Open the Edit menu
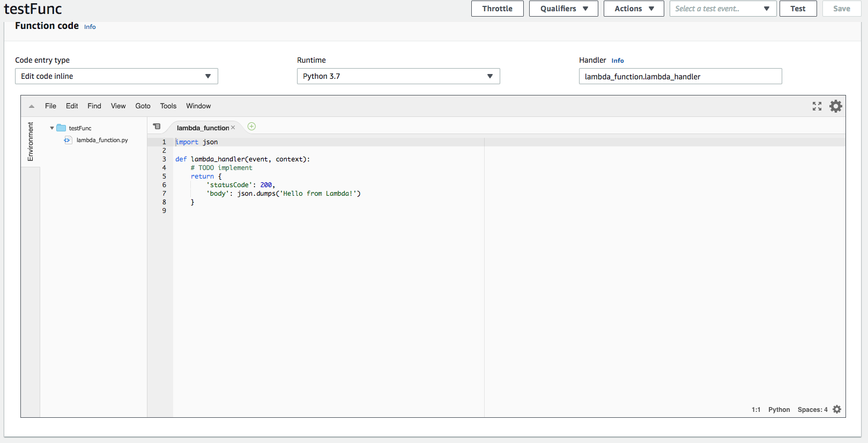The width and height of the screenshot is (868, 443). (x=72, y=106)
